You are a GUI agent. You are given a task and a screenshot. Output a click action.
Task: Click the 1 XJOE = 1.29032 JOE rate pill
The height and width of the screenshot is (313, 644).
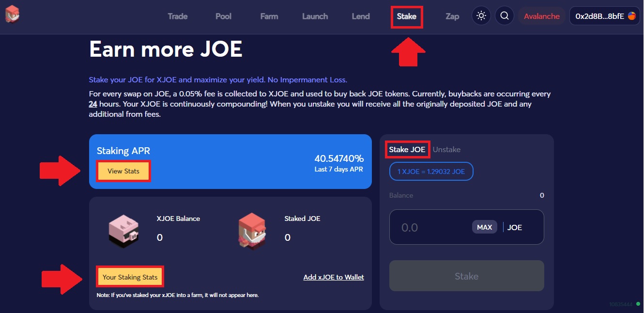coord(431,172)
